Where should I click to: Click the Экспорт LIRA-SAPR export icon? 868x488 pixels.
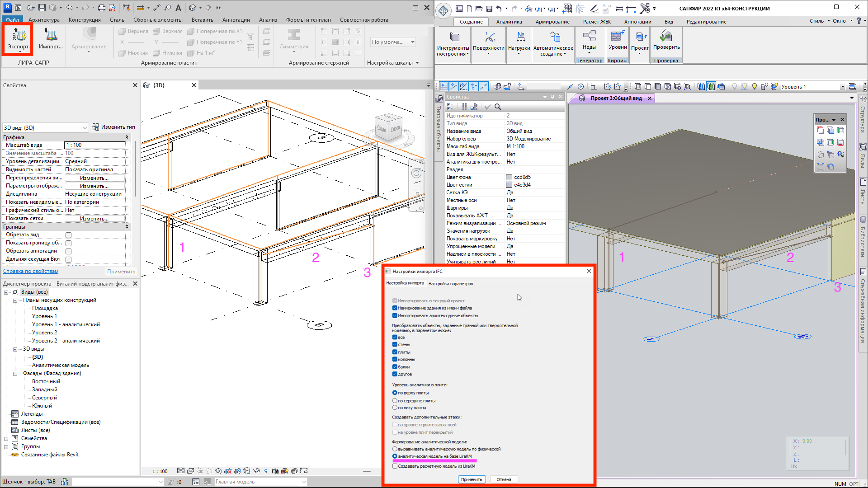(x=19, y=39)
